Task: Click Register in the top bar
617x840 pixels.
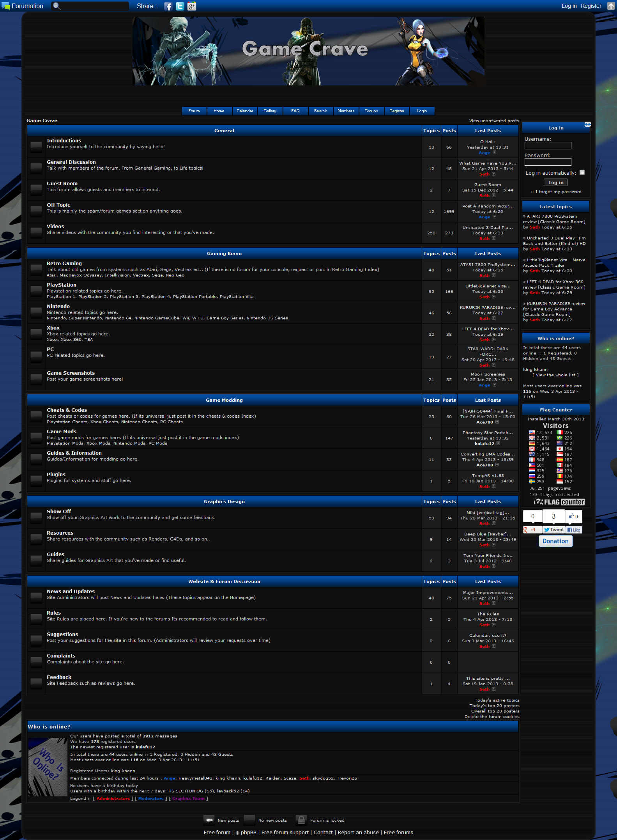Action: [x=591, y=6]
